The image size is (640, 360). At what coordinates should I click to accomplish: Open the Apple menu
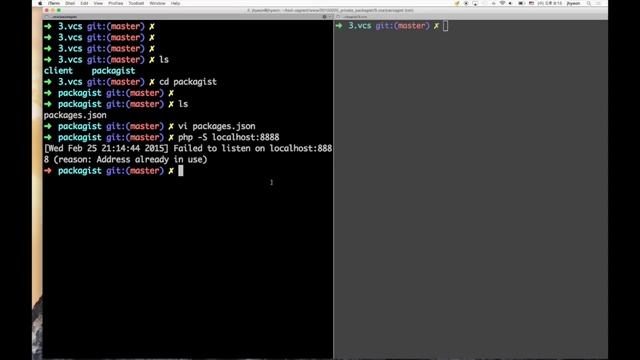click(x=40, y=3)
